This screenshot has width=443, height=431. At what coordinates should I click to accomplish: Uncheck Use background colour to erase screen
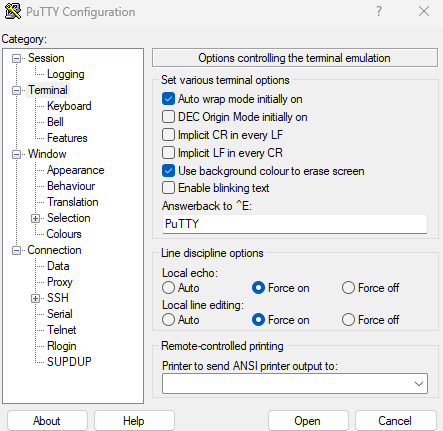coord(168,171)
